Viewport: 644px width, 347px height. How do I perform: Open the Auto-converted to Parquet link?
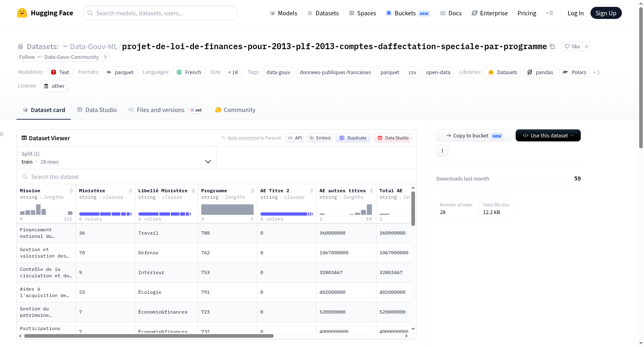click(243, 138)
